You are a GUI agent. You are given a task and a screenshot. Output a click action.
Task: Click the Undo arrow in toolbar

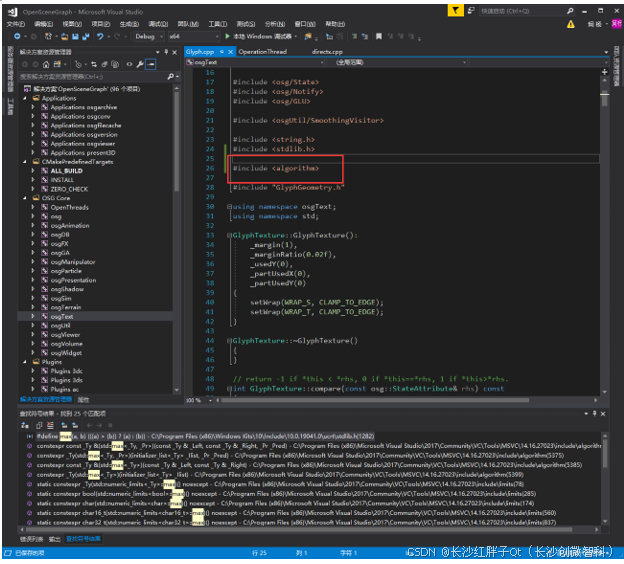pyautogui.click(x=100, y=36)
